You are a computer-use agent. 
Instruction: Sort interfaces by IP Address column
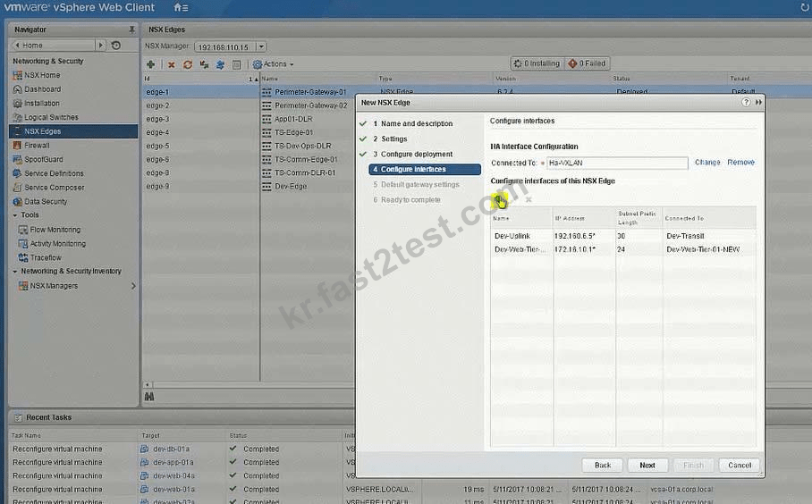584,218
